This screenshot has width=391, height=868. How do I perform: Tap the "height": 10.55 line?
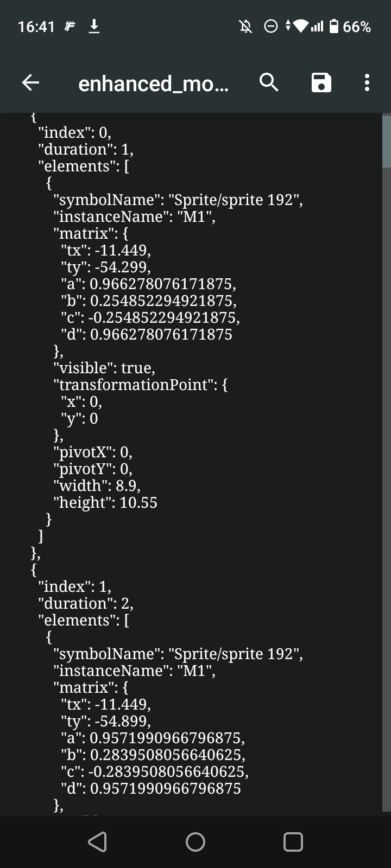tap(105, 502)
